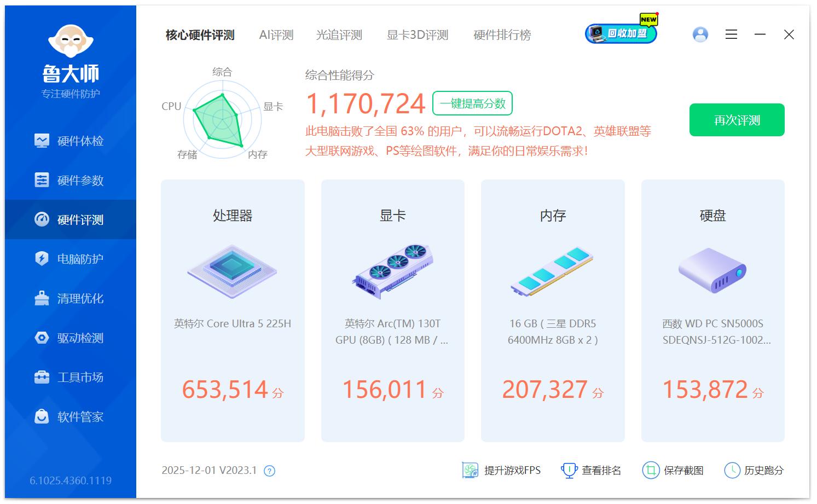
Task: Open 清理优化 in the sidebar
Action: coord(71,298)
